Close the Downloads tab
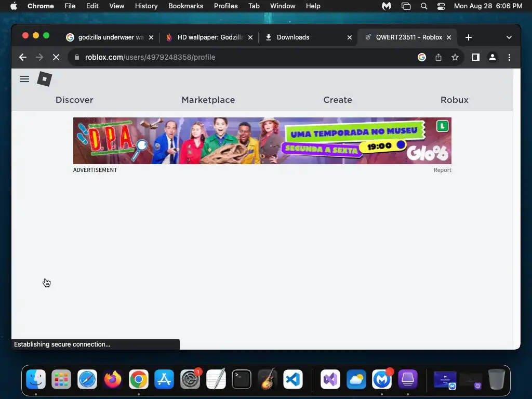 (350, 37)
